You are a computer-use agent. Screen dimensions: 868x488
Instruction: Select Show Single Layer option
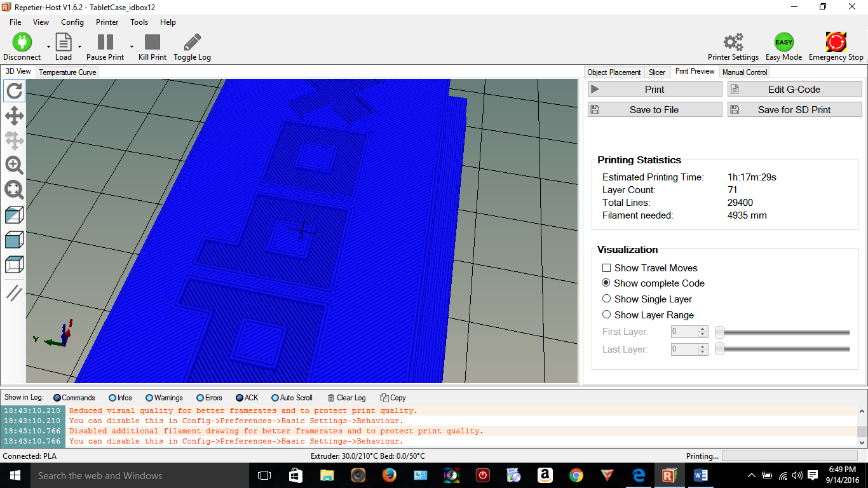(x=606, y=299)
